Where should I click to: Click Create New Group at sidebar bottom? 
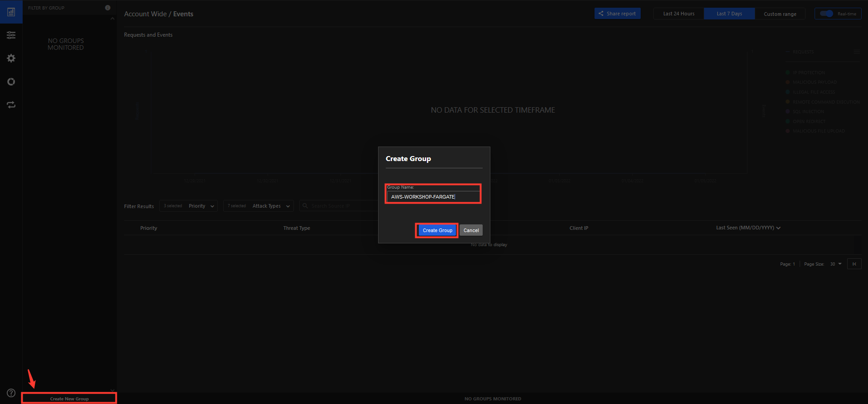[x=69, y=399]
